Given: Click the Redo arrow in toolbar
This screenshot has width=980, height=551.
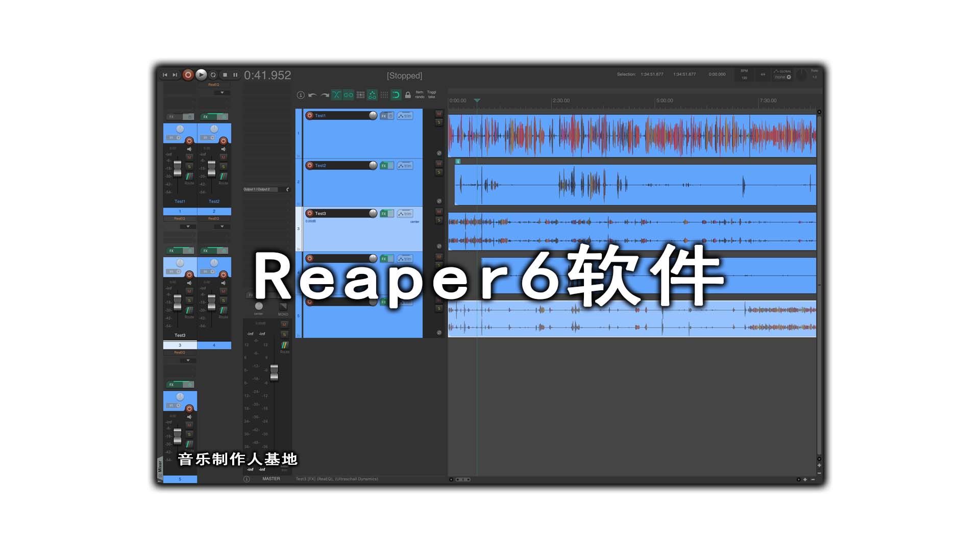Looking at the screenshot, I should tap(325, 95).
